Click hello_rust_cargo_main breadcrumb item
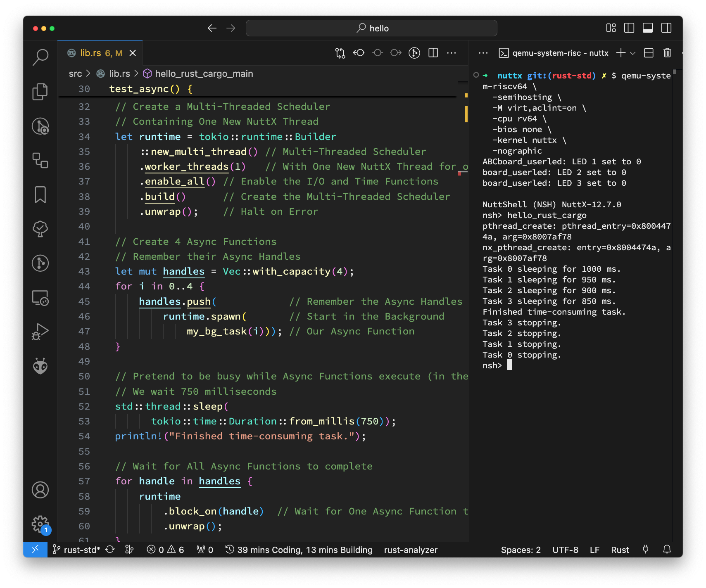This screenshot has width=706, height=588. 203,73
